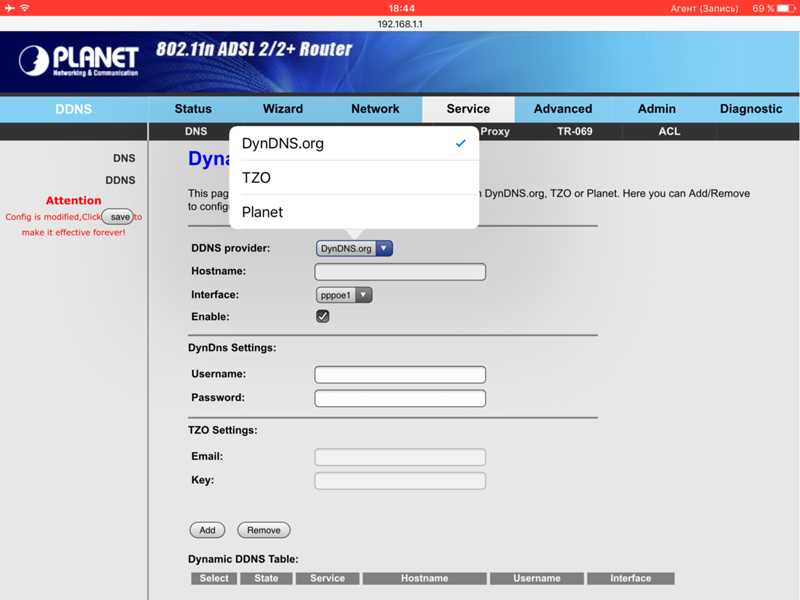Open DNS in the left sidebar
This screenshot has width=800, height=600.
124,158
